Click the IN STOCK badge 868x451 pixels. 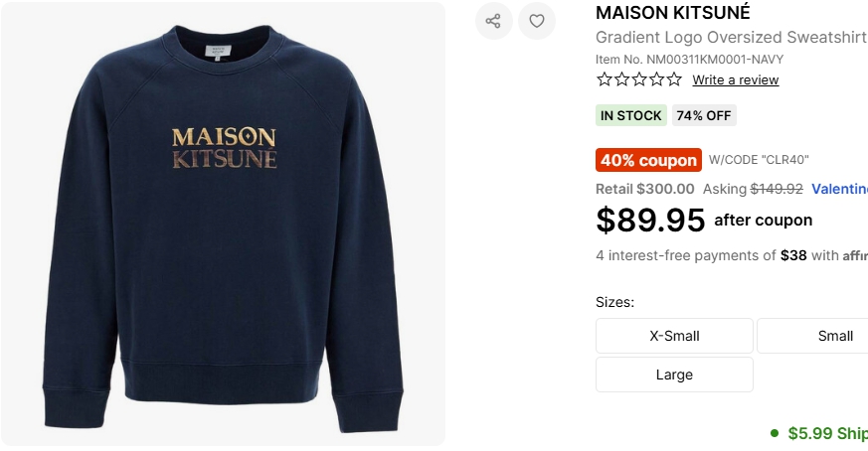point(631,115)
